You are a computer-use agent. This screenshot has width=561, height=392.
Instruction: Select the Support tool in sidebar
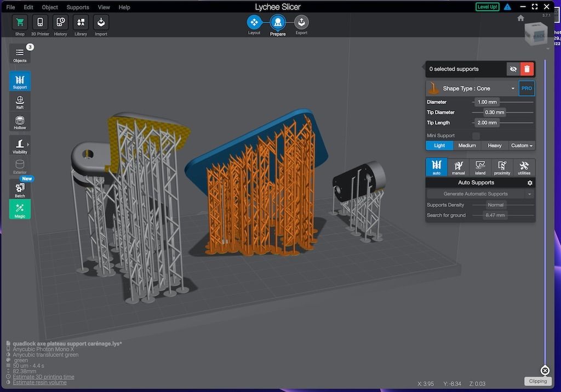point(20,81)
